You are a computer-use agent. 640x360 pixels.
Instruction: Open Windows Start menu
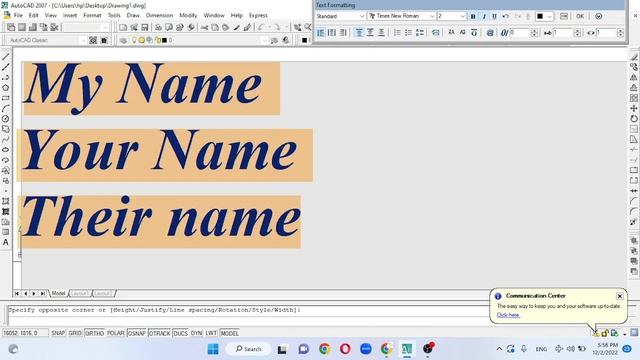(x=213, y=349)
